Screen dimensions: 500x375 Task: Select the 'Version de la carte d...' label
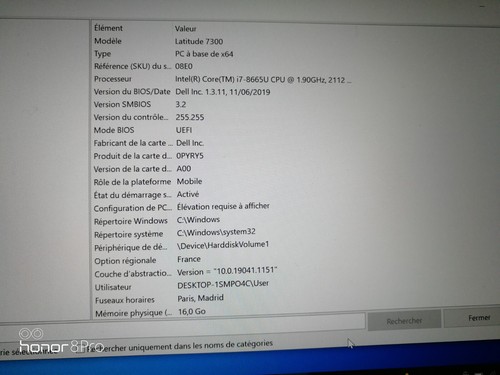point(133,169)
